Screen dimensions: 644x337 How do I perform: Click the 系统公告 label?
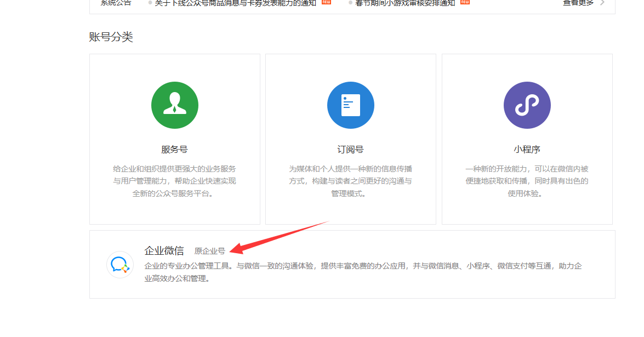(116, 3)
